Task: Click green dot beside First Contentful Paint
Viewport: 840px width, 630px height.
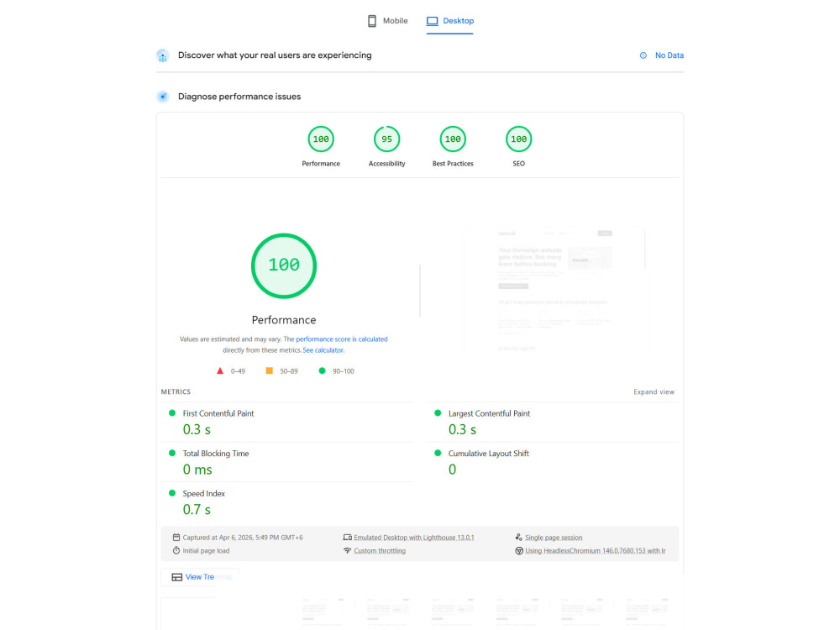Action: [x=172, y=413]
